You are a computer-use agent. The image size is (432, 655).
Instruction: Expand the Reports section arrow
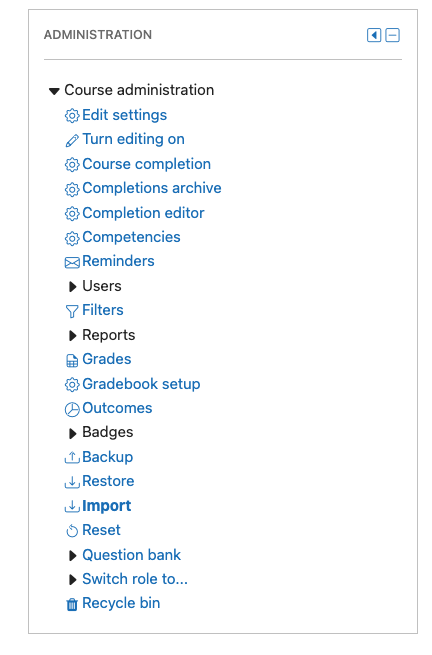click(x=72, y=335)
